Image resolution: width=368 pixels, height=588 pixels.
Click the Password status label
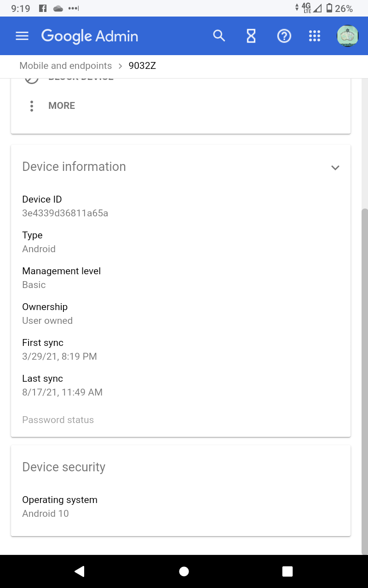coord(58,420)
